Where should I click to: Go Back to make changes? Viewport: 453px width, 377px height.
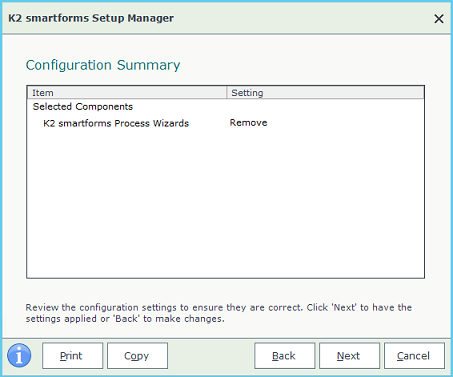[x=284, y=356]
